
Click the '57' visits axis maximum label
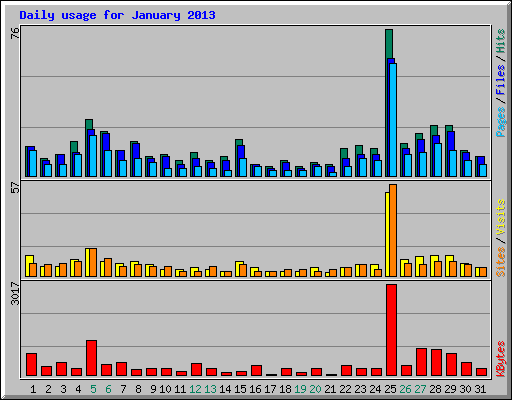15,188
